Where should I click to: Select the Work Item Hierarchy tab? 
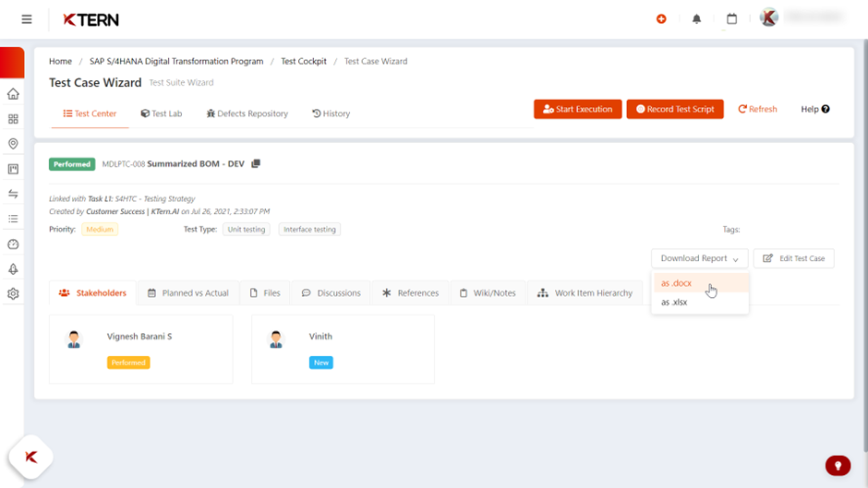pos(585,292)
